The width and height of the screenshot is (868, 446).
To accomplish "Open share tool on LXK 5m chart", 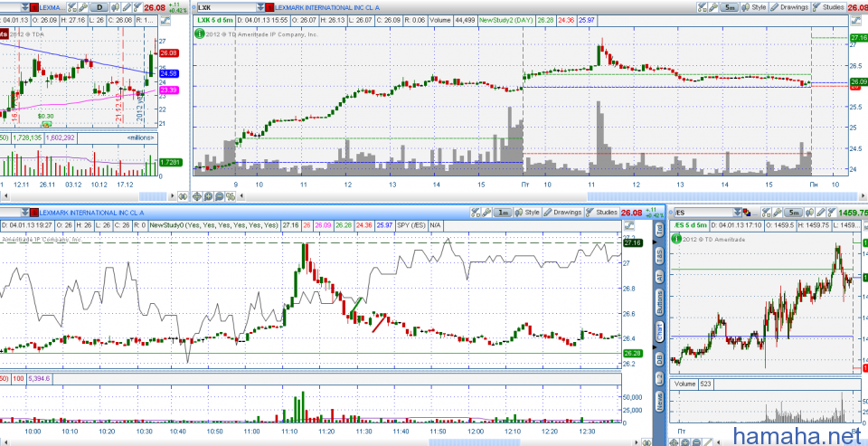I will (x=702, y=7).
